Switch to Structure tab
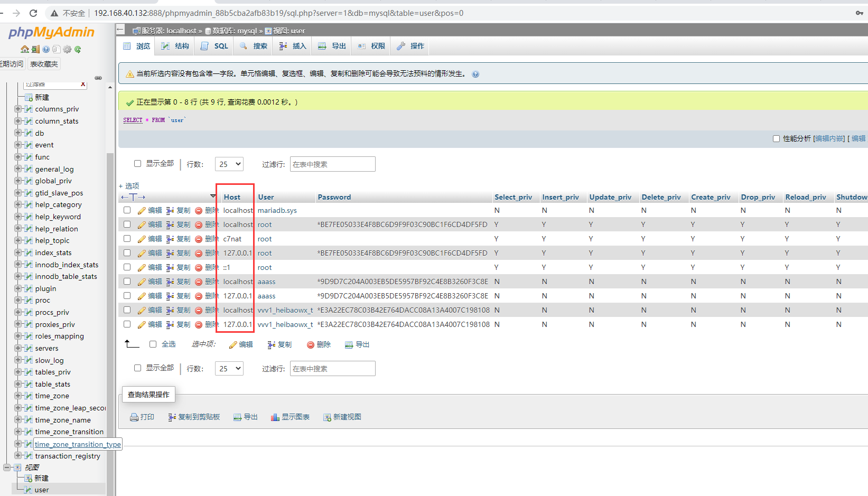868x496 pixels. click(175, 46)
